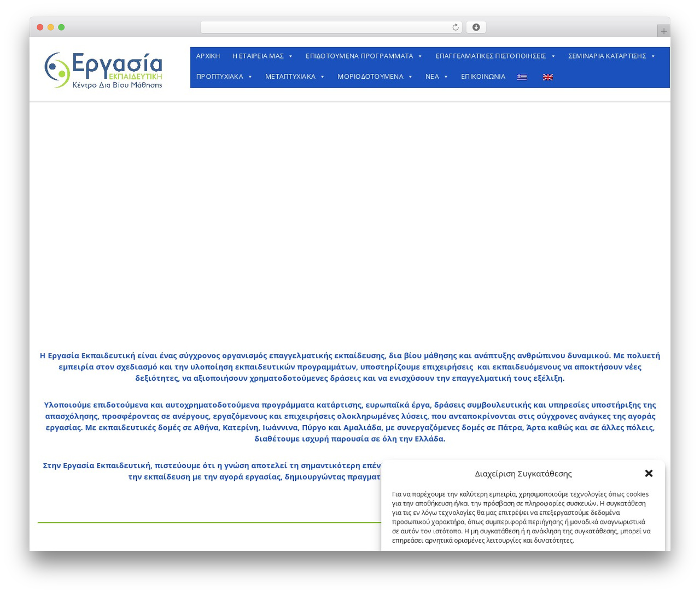700x593 pixels.
Task: Open ΕΠΙΚΟΙΝΩΝΙΑ menu item
Action: [483, 77]
